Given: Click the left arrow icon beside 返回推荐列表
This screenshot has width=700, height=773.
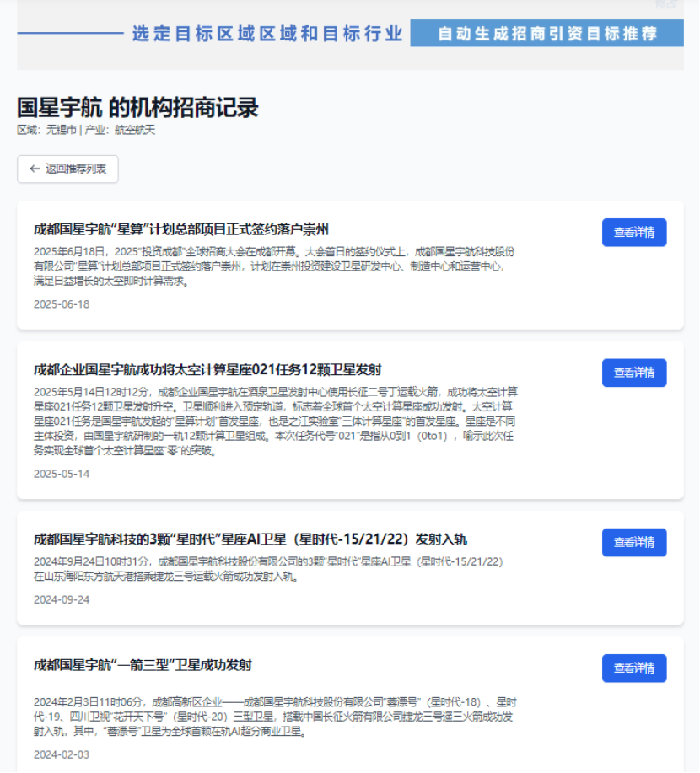Looking at the screenshot, I should [x=35, y=169].
